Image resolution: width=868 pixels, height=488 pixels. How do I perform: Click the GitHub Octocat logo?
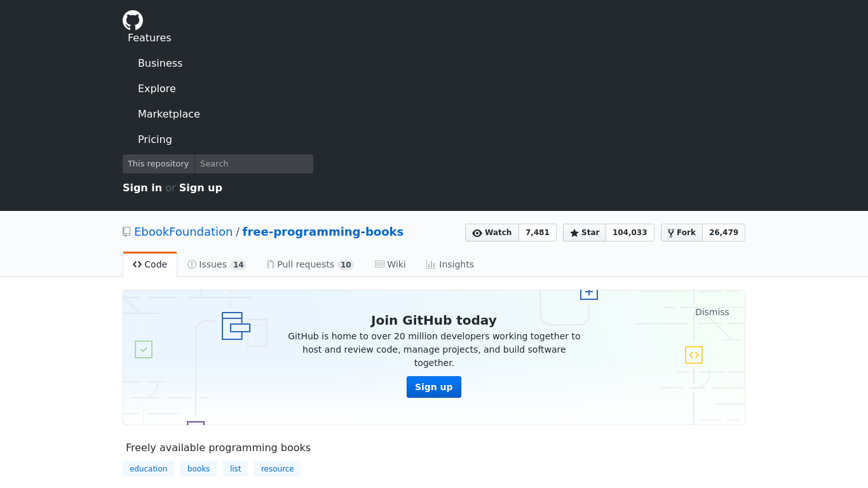point(133,20)
